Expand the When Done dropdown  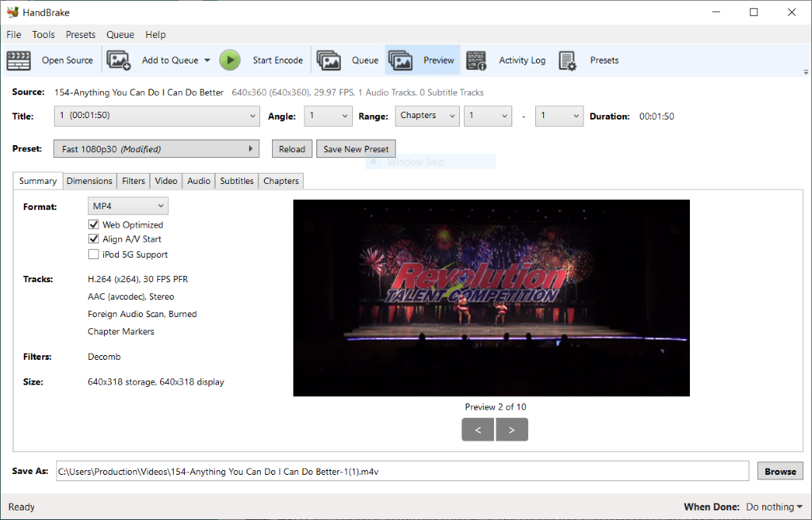point(774,507)
